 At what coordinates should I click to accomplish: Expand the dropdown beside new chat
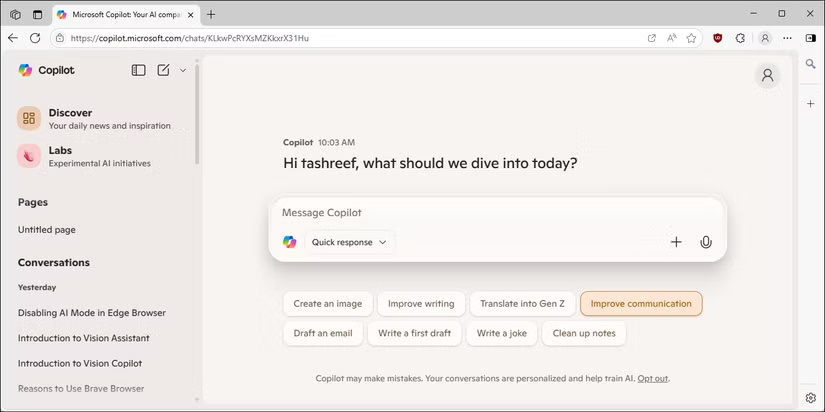[183, 70]
